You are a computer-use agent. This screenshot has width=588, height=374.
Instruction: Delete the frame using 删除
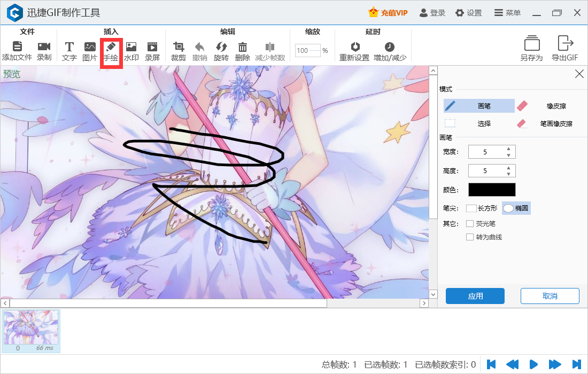pyautogui.click(x=243, y=51)
